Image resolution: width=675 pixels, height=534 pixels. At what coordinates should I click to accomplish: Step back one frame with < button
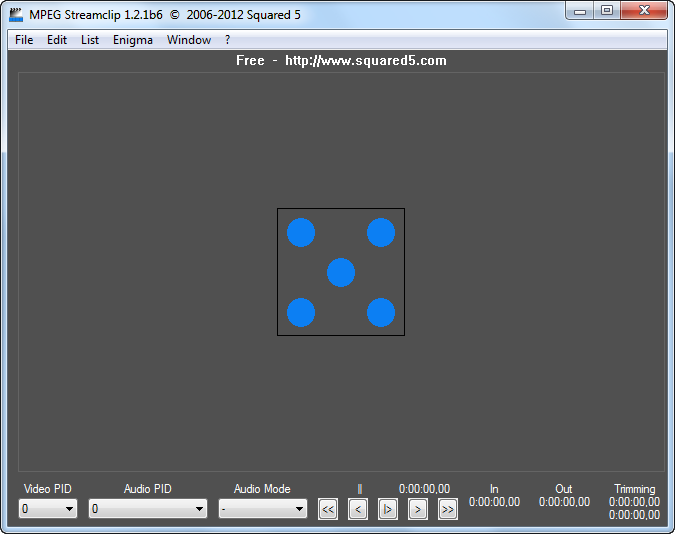[x=358, y=509]
